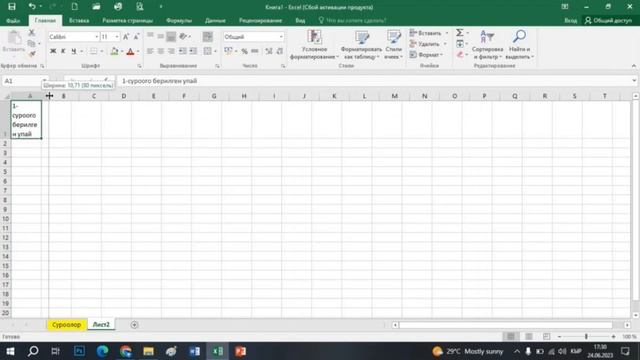
Task: Toggle Wrap Text for the cell
Action: [207, 36]
